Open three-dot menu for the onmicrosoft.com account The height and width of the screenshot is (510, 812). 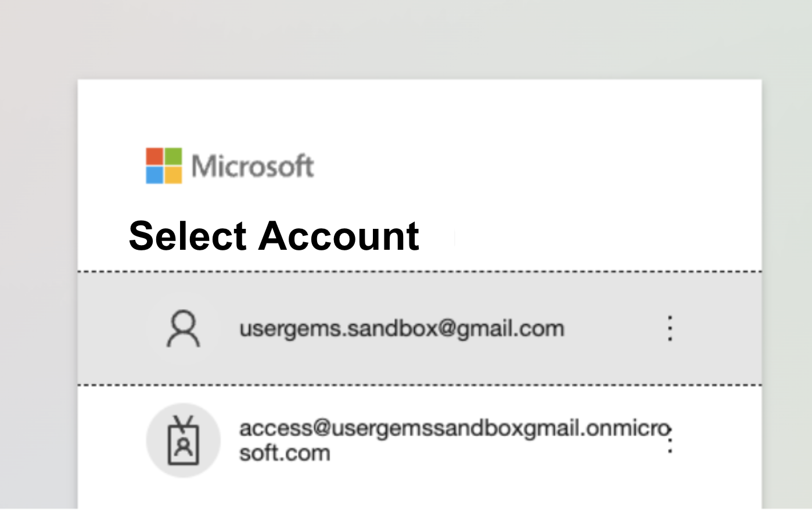(670, 440)
